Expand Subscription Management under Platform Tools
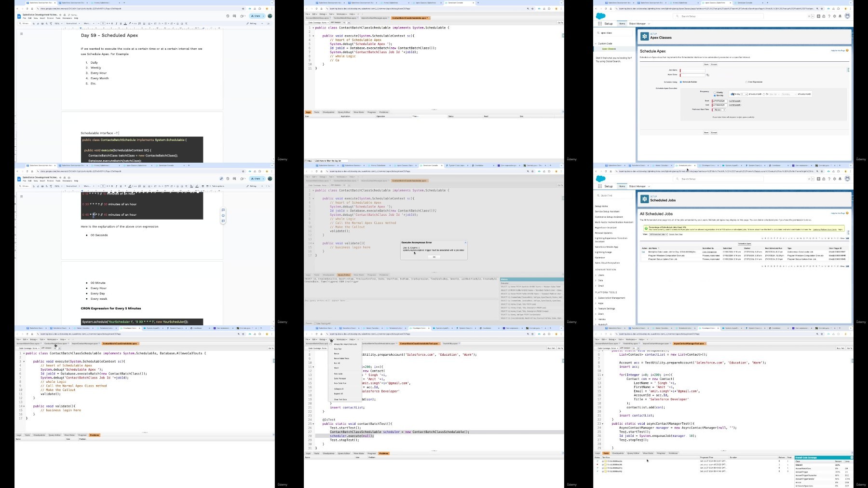Image resolution: width=868 pixels, height=488 pixels. pyautogui.click(x=596, y=298)
